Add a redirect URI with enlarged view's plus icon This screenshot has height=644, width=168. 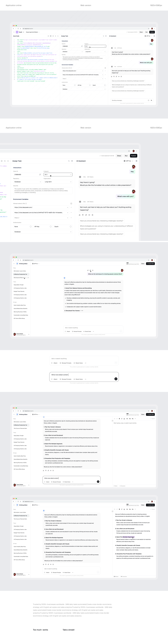pyautogui.click(x=71, y=203)
